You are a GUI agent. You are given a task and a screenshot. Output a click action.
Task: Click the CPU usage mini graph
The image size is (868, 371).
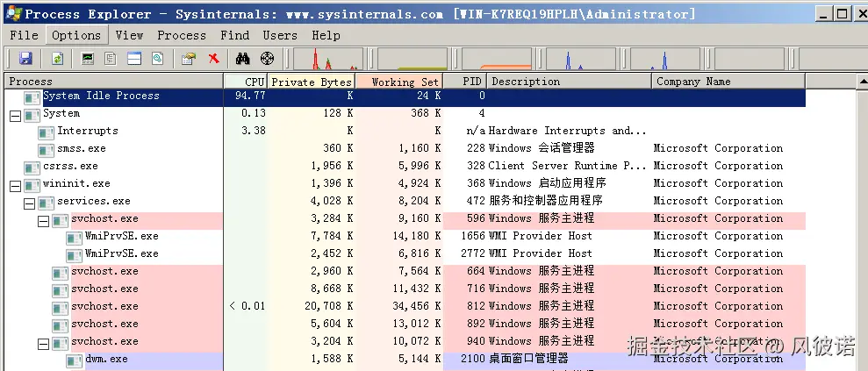pyautogui.click(x=327, y=59)
